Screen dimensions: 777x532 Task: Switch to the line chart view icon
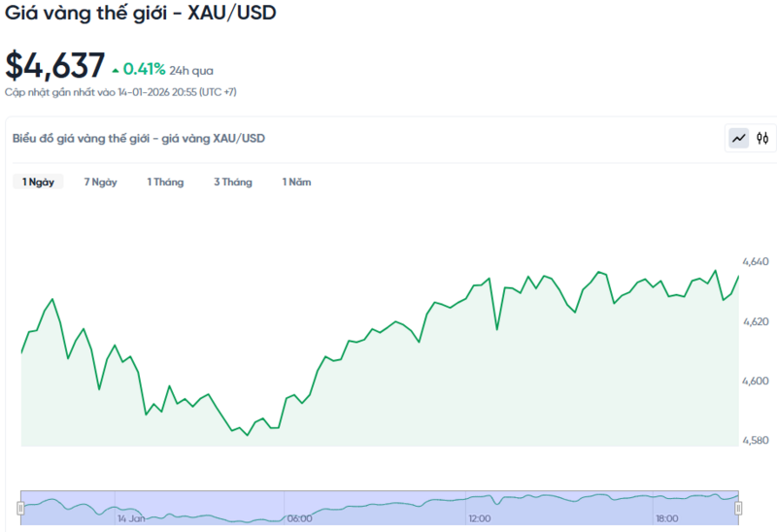[739, 138]
